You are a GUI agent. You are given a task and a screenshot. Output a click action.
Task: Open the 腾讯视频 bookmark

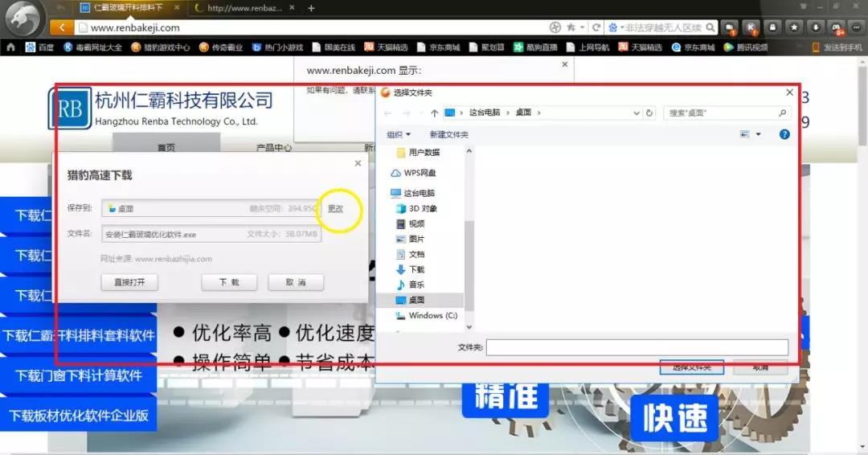(745, 47)
